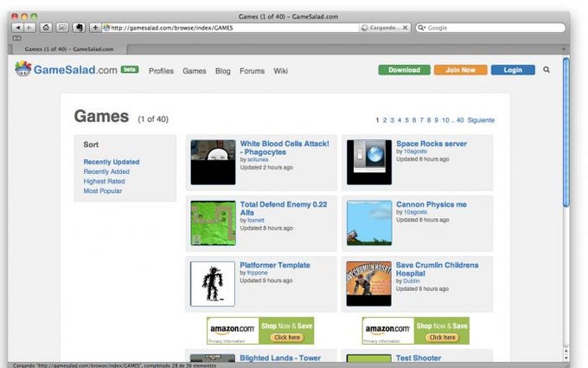Click the blue Login button
Image resolution: width=588 pixels, height=368 pixels.
coord(513,70)
